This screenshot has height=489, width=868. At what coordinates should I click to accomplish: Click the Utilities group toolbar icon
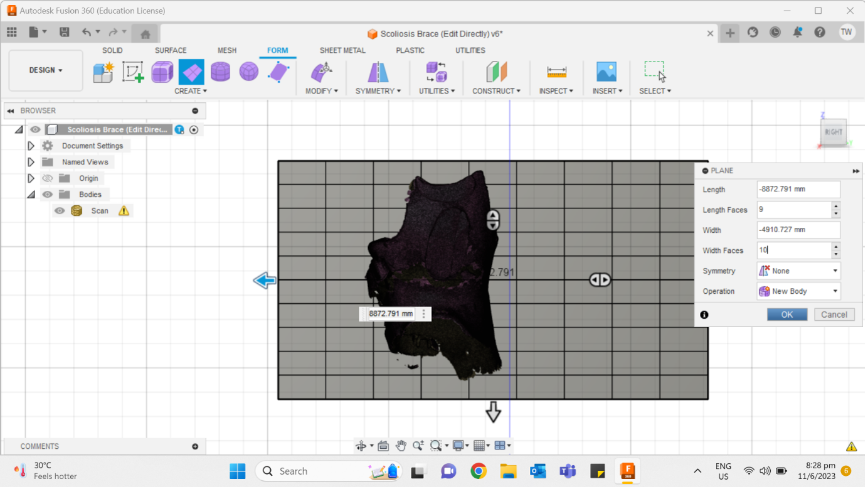[437, 72]
